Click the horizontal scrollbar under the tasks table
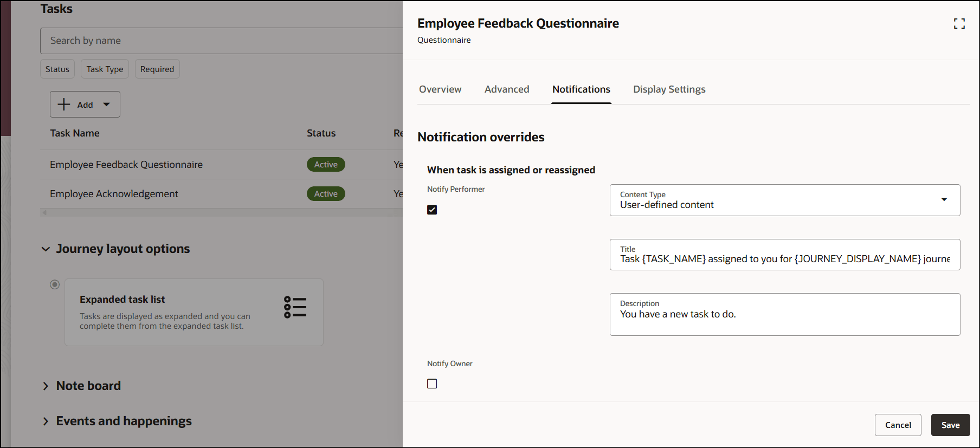The image size is (980, 448). (221, 212)
